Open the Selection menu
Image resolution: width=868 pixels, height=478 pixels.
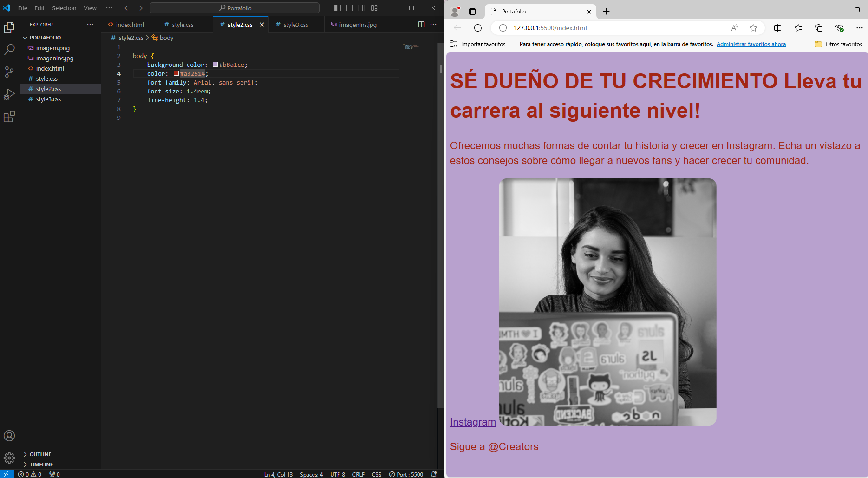pyautogui.click(x=64, y=8)
